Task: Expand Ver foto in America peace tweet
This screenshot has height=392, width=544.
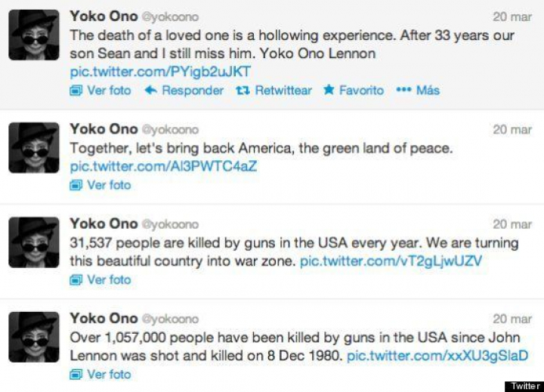Action: tap(109, 185)
